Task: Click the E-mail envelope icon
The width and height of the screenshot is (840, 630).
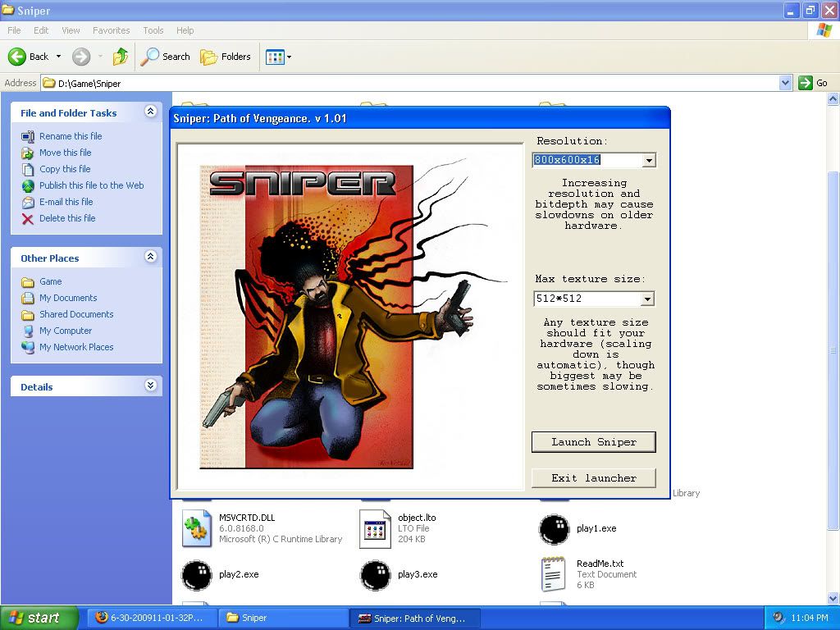Action: tap(28, 203)
